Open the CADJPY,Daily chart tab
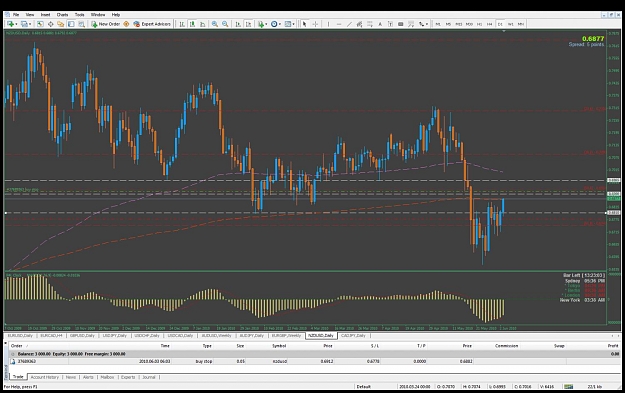The height and width of the screenshot is (393, 625). [353, 336]
